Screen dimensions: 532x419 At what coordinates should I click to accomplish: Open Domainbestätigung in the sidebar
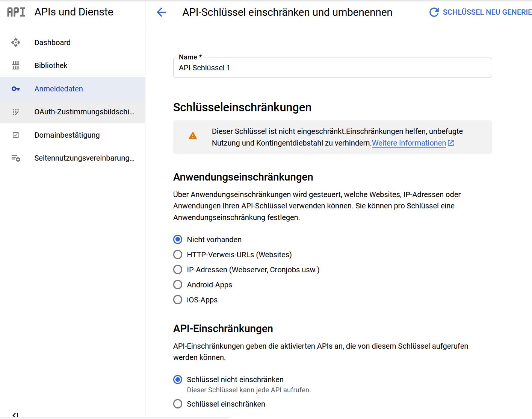[x=73, y=135]
